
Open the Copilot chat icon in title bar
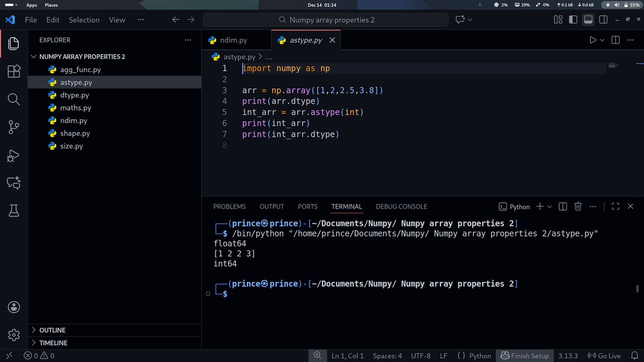(460, 20)
